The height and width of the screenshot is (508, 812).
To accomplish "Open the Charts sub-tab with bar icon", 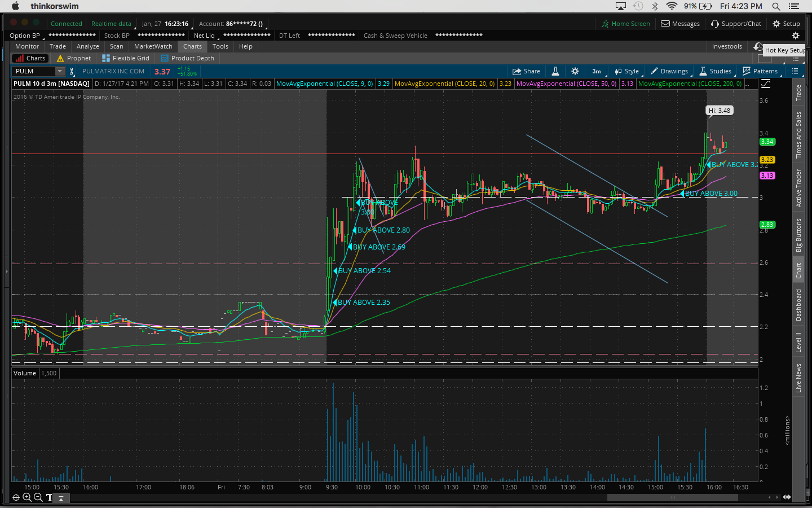I will coord(30,58).
